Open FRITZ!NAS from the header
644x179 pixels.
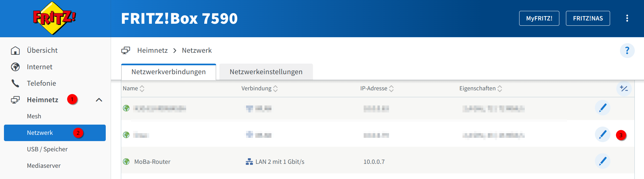pos(588,18)
